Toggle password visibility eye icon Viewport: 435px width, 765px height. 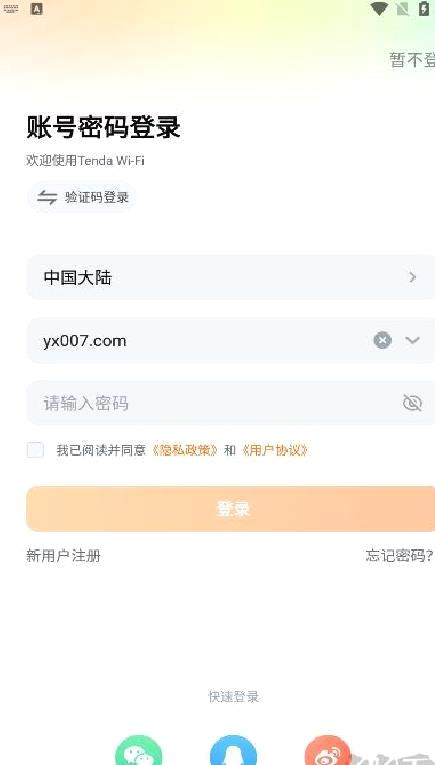412,403
